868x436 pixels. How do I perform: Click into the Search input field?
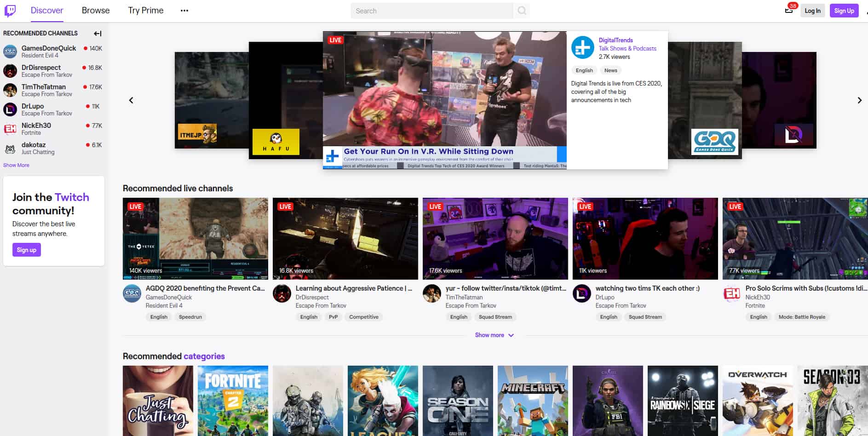(x=431, y=11)
